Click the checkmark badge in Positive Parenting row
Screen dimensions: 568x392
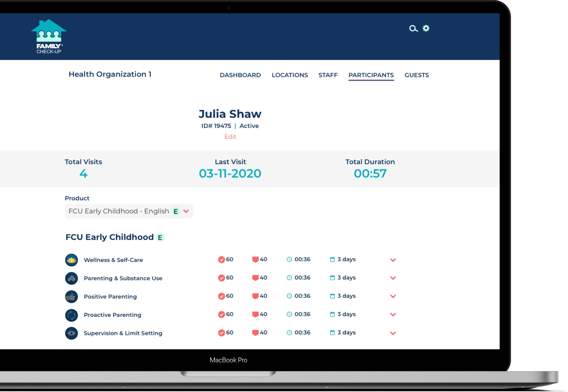pos(221,296)
